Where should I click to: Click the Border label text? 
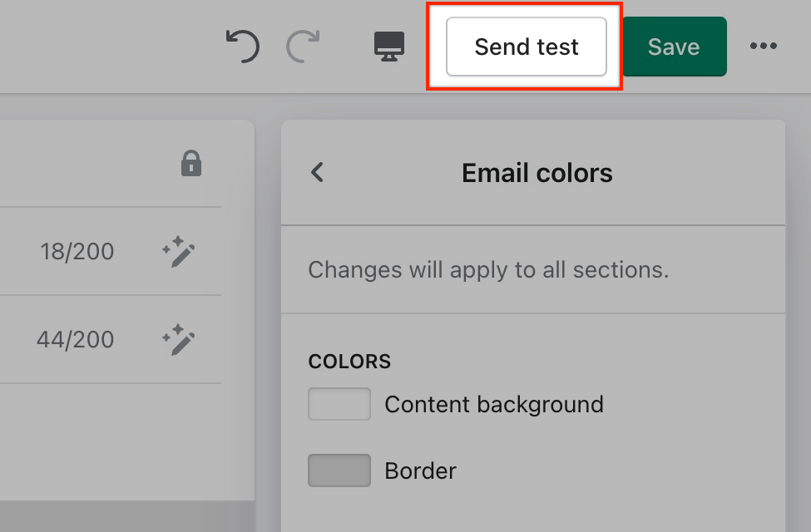420,470
